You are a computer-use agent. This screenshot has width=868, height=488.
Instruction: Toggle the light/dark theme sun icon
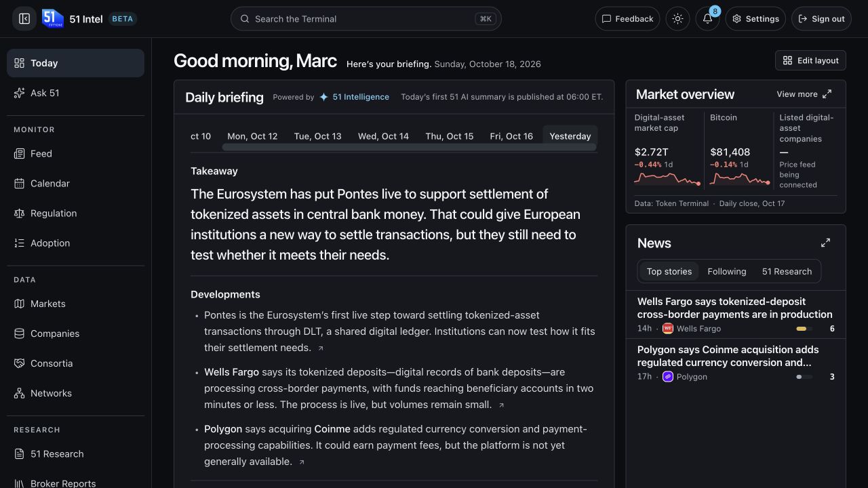[x=677, y=19]
